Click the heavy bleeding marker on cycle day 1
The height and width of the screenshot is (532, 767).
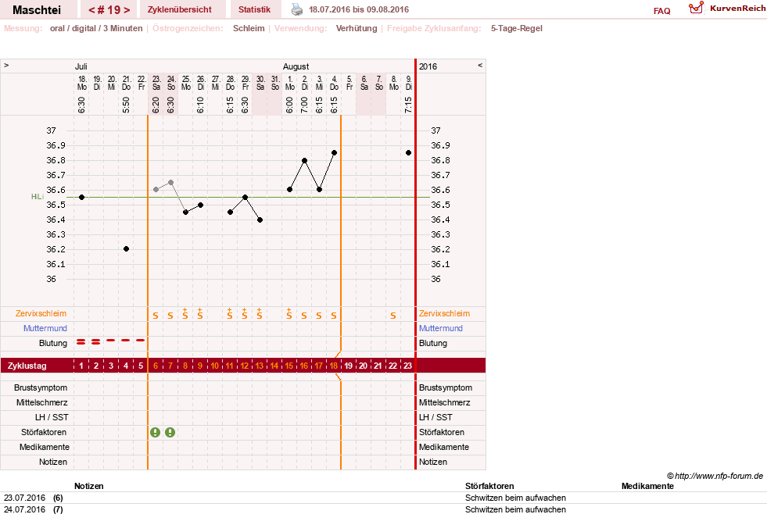81,342
